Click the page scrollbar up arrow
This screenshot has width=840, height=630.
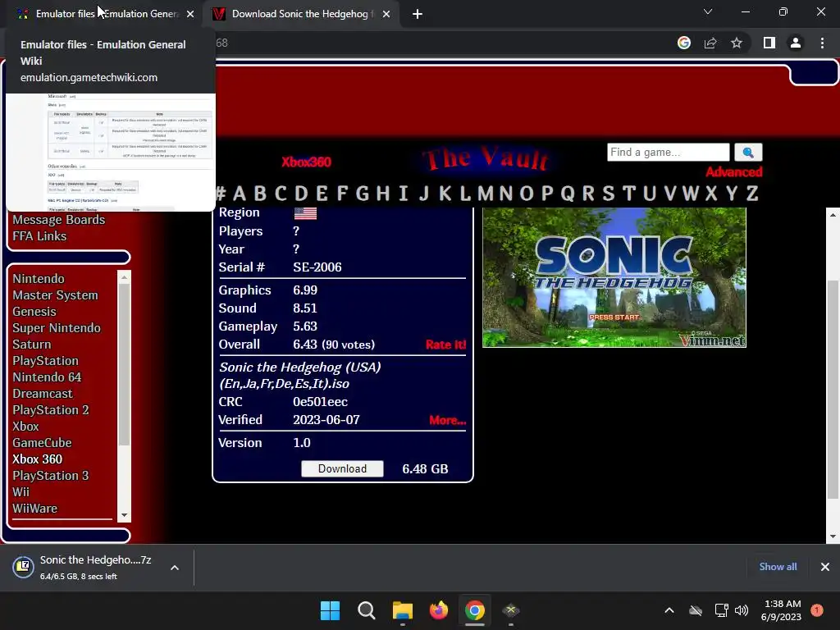[x=833, y=215]
